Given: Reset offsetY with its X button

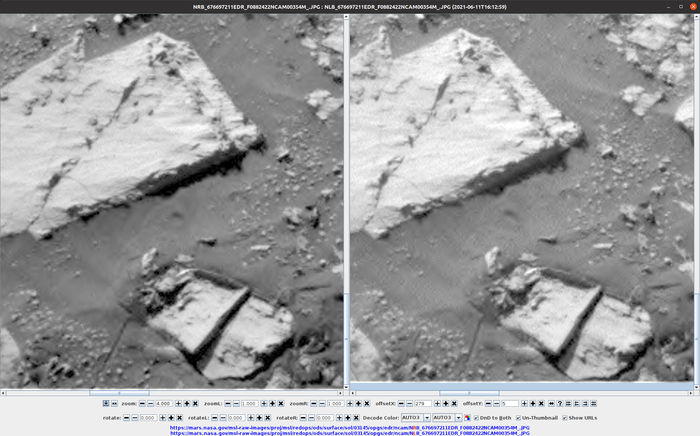Looking at the screenshot, I should click(x=541, y=403).
